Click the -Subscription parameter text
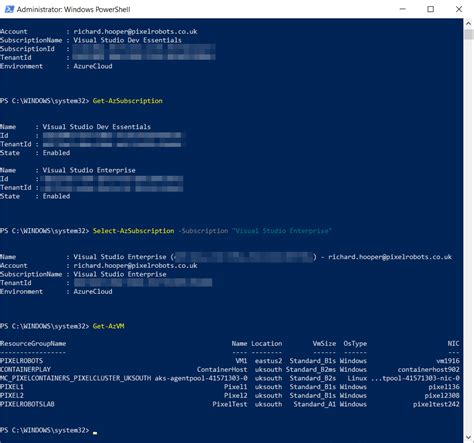The width and height of the screenshot is (474, 443). coord(203,231)
